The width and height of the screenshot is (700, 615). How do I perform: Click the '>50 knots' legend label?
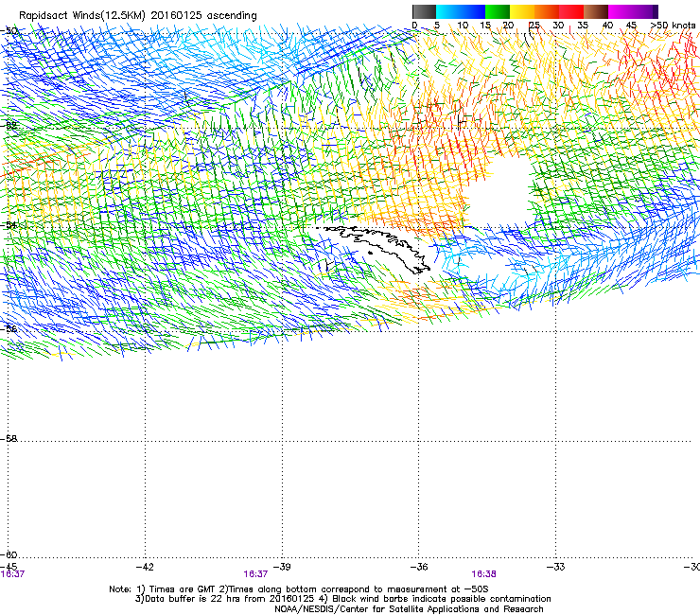click(x=674, y=25)
